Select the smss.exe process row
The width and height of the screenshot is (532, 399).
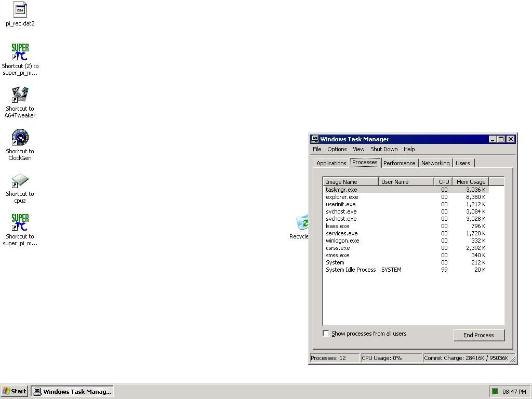(406, 255)
